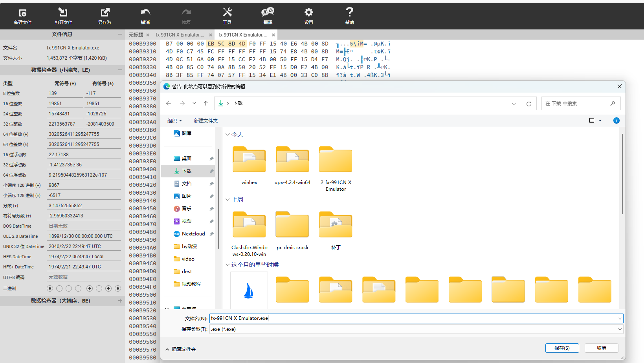
Task: Switch to the first fx-991CN X Emulator tab
Action: pyautogui.click(x=180, y=35)
